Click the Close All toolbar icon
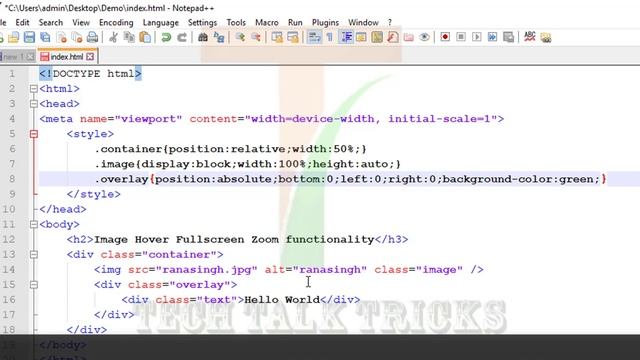This screenshot has height=360, width=640. tap(77, 38)
